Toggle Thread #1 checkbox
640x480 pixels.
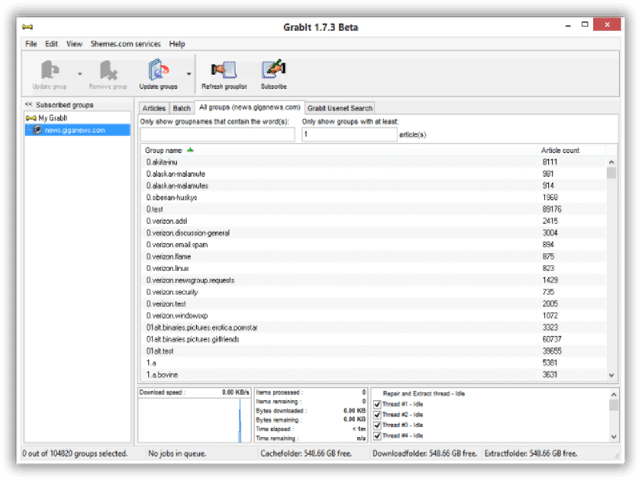pos(378,404)
